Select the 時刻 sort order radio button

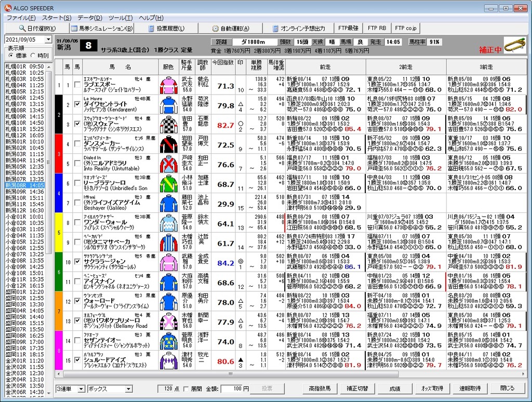(33, 55)
